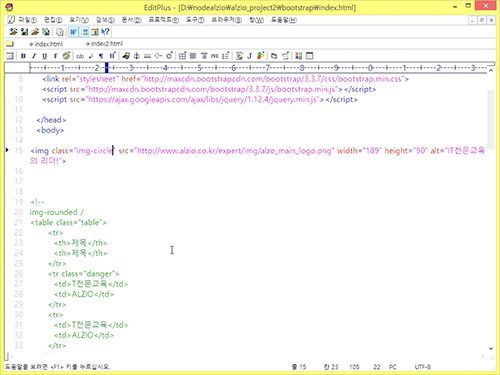
Task: Click UTF-8 encoding in status bar
Action: (423, 367)
